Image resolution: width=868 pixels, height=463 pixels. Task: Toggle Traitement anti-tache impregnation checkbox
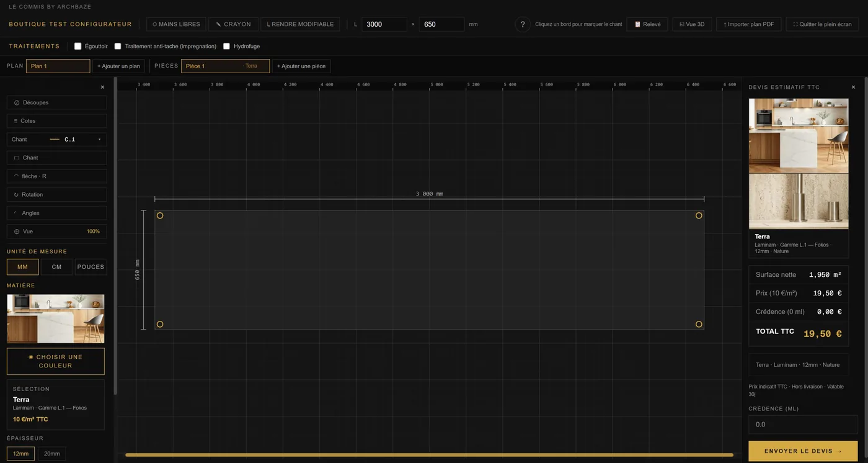(x=118, y=47)
